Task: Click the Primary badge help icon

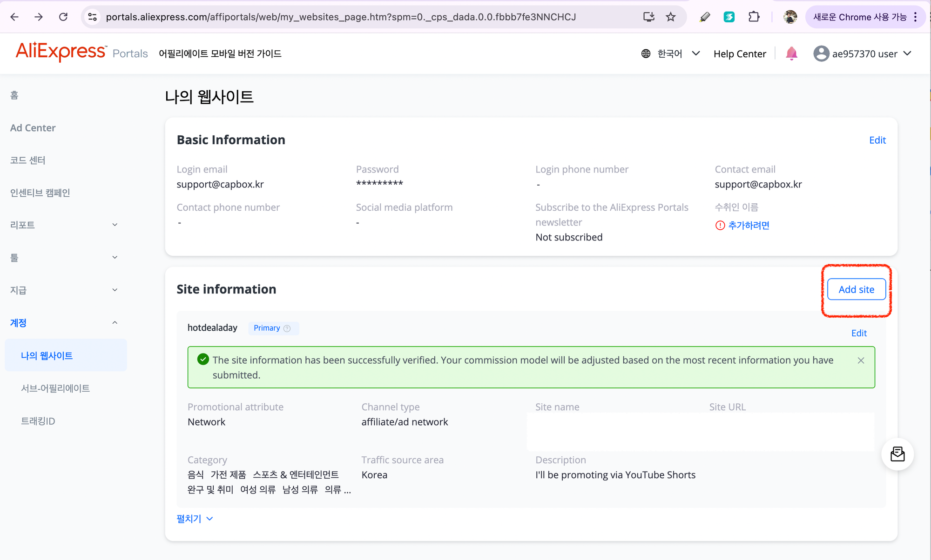Action: [287, 328]
